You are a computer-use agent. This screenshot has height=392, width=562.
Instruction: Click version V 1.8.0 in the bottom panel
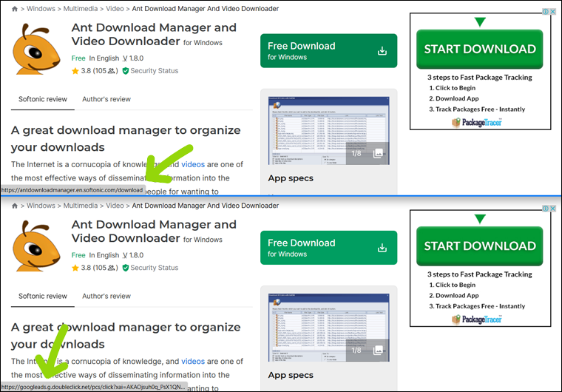click(x=132, y=255)
